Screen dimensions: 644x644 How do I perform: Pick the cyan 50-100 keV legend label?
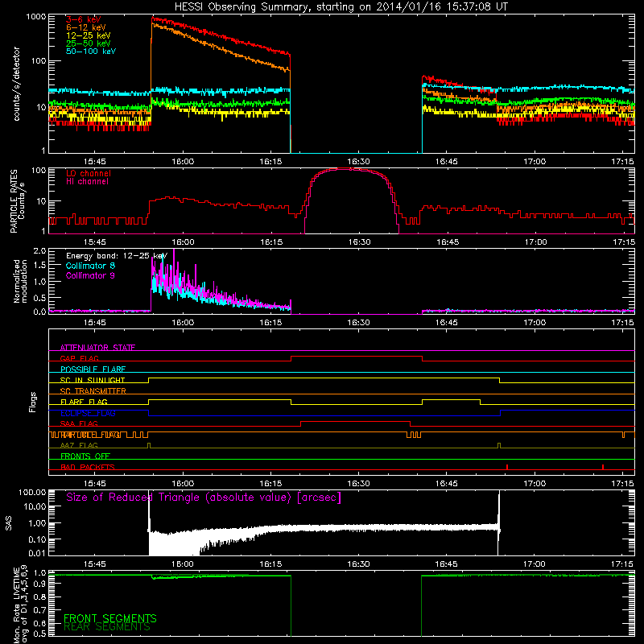[91, 51]
